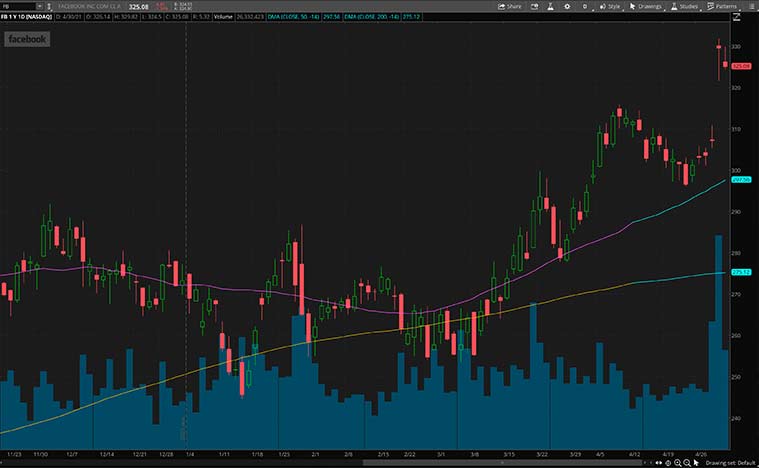Click the detach chart window icon

tap(535, 6)
